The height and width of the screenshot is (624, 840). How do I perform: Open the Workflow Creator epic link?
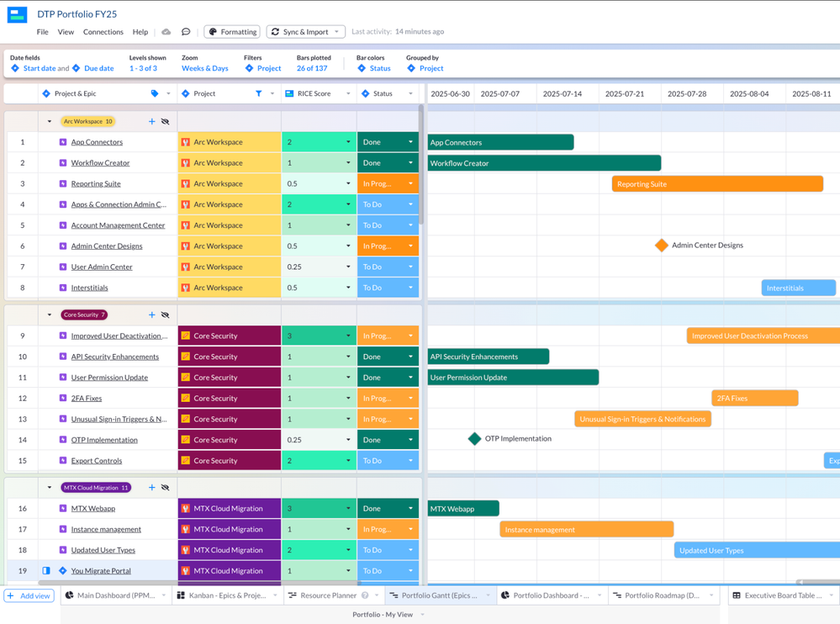pos(100,163)
